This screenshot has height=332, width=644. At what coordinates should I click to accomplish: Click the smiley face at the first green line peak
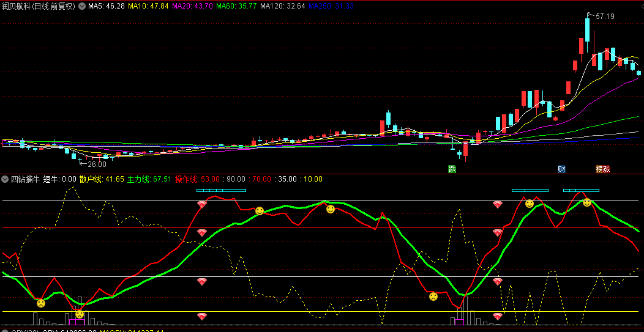click(331, 209)
